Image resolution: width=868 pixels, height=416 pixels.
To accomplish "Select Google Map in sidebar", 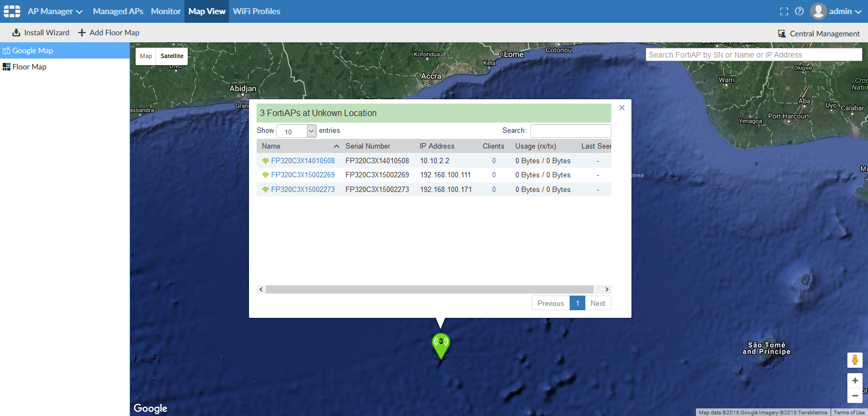I will (x=65, y=50).
